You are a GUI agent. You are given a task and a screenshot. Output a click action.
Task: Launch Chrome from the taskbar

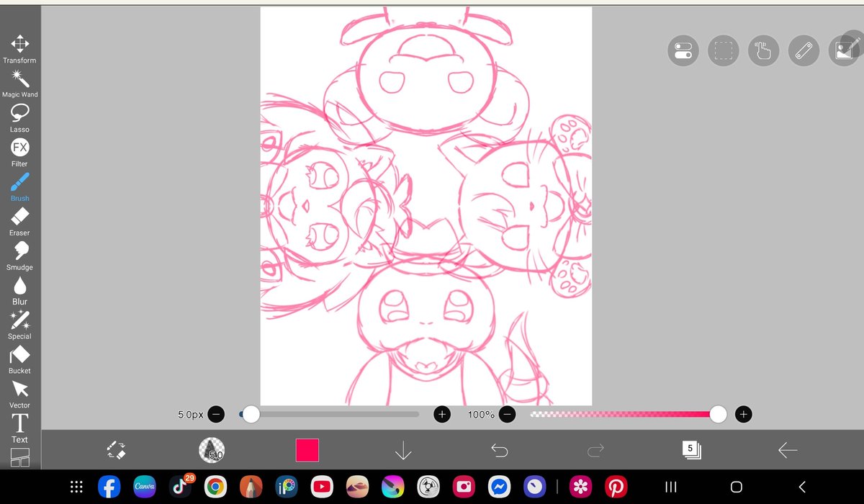pyautogui.click(x=216, y=487)
